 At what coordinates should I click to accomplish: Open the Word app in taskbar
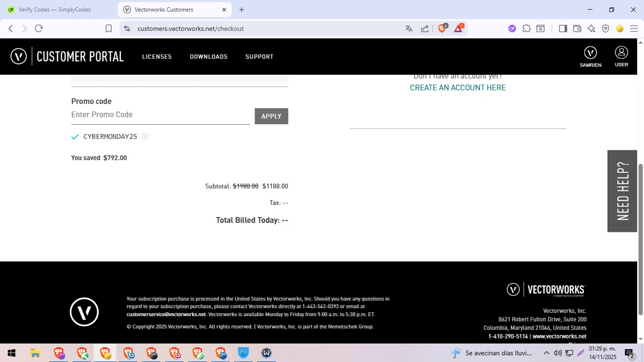point(267,353)
